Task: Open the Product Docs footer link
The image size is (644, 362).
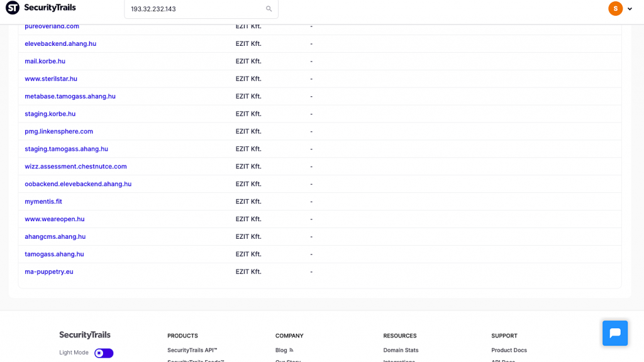Action: coord(509,350)
